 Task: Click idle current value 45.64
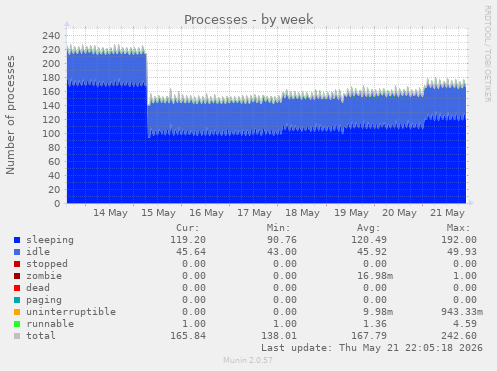coord(191,252)
